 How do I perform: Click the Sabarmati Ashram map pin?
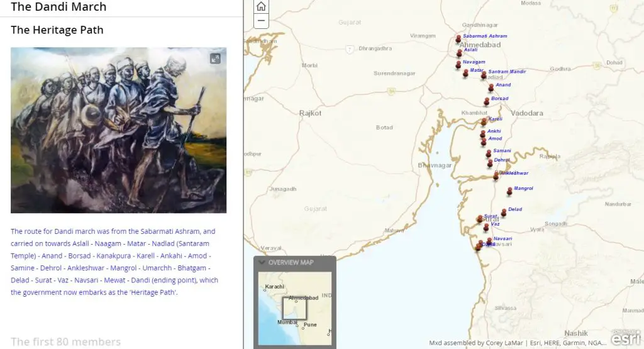coord(458,39)
